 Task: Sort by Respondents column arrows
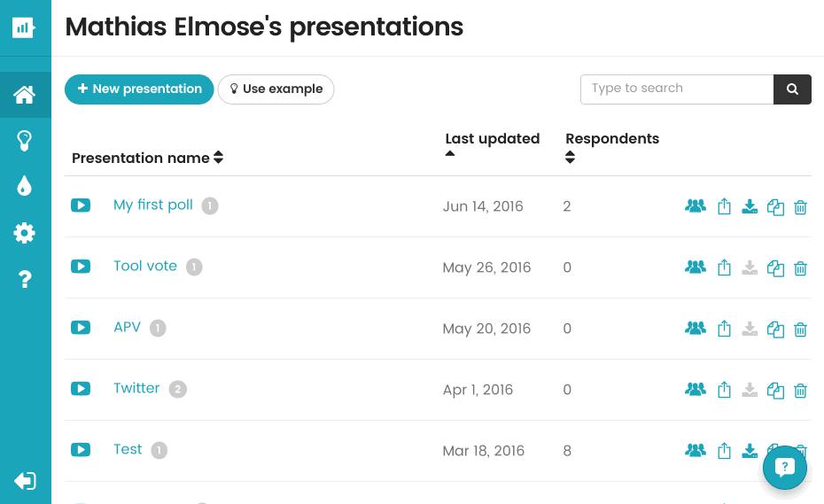click(571, 157)
